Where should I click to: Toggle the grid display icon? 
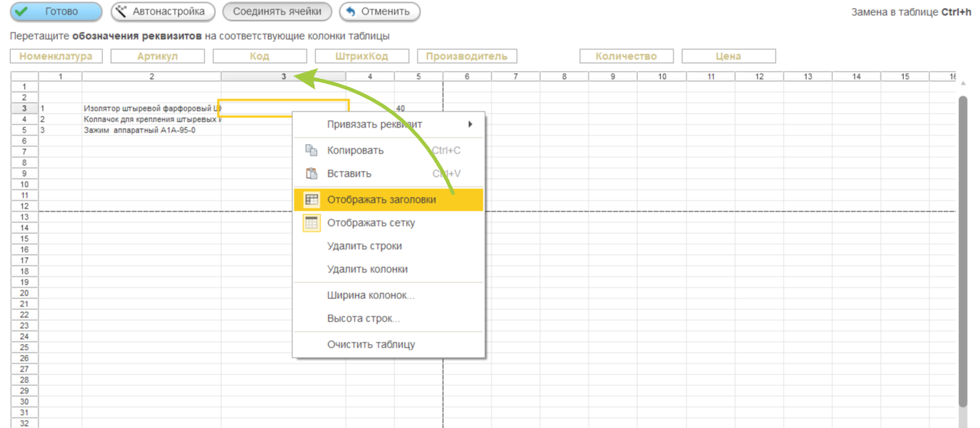tap(312, 223)
